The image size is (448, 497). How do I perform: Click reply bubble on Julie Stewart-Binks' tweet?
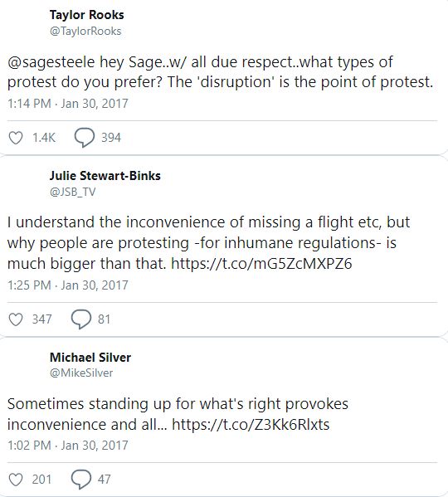(81, 319)
